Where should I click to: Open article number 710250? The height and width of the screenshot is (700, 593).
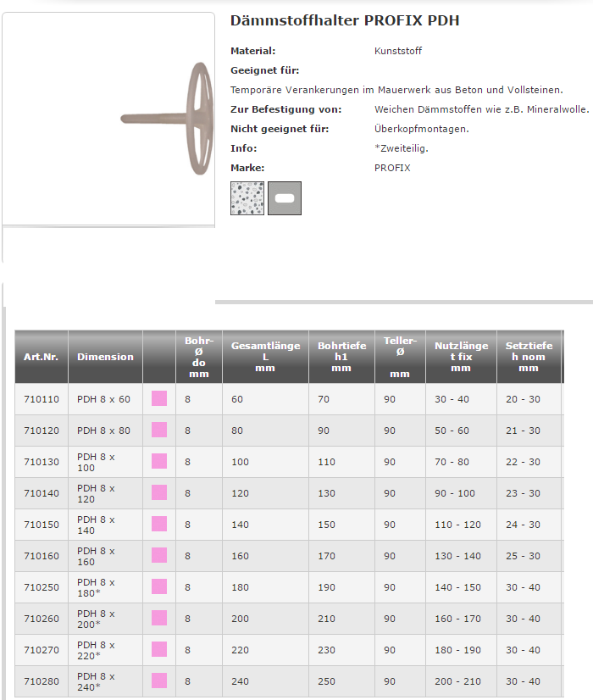click(x=42, y=587)
